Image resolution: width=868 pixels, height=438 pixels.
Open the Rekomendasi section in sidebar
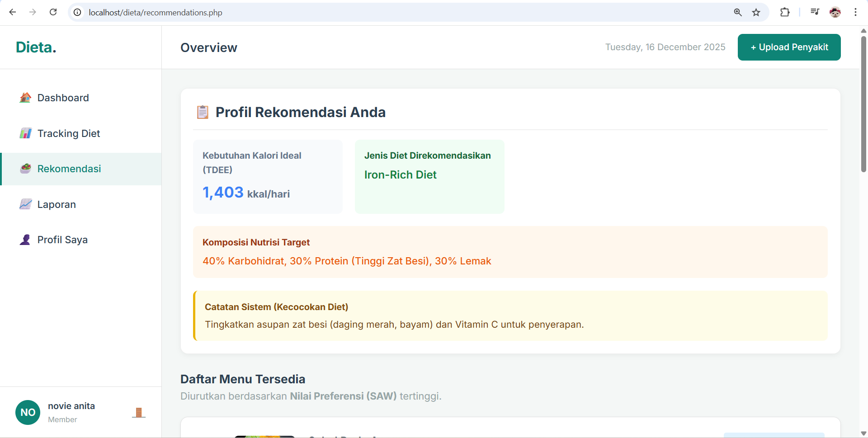click(69, 169)
